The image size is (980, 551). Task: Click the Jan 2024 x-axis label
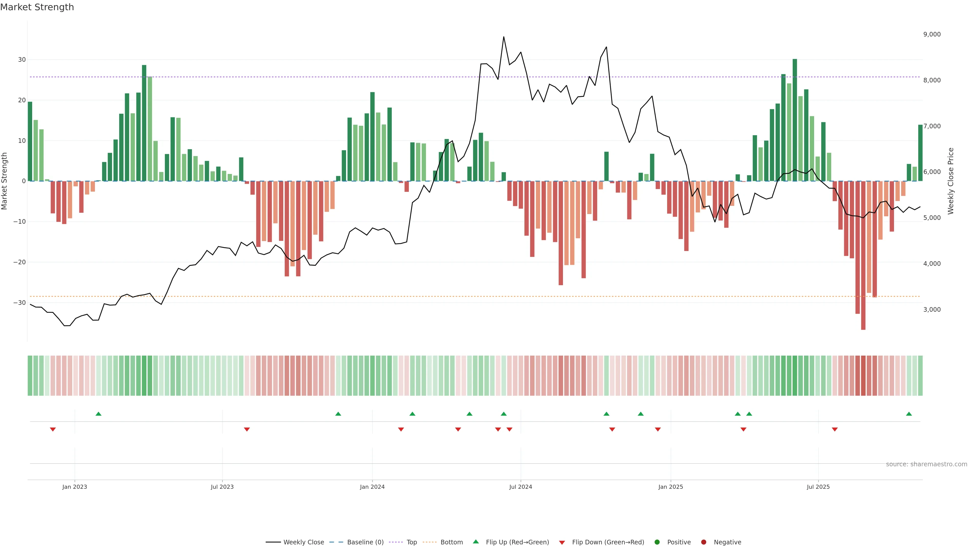point(372,487)
